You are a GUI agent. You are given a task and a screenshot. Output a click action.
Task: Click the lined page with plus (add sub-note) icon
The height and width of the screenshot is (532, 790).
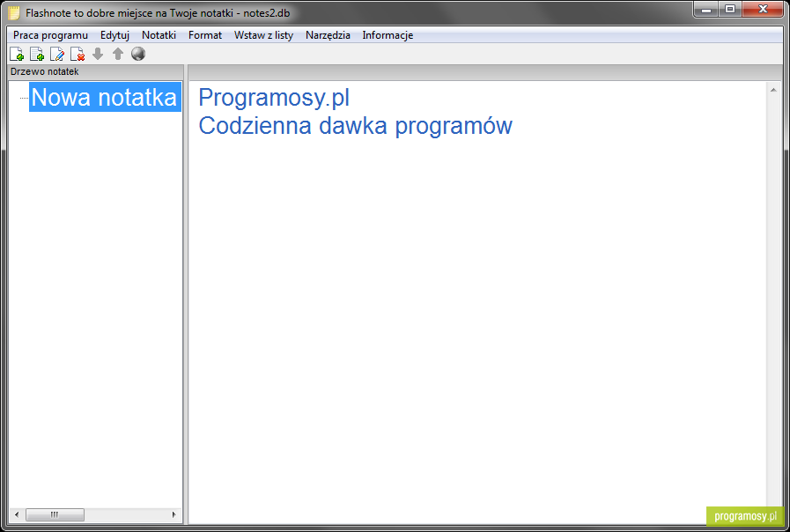[x=37, y=54]
